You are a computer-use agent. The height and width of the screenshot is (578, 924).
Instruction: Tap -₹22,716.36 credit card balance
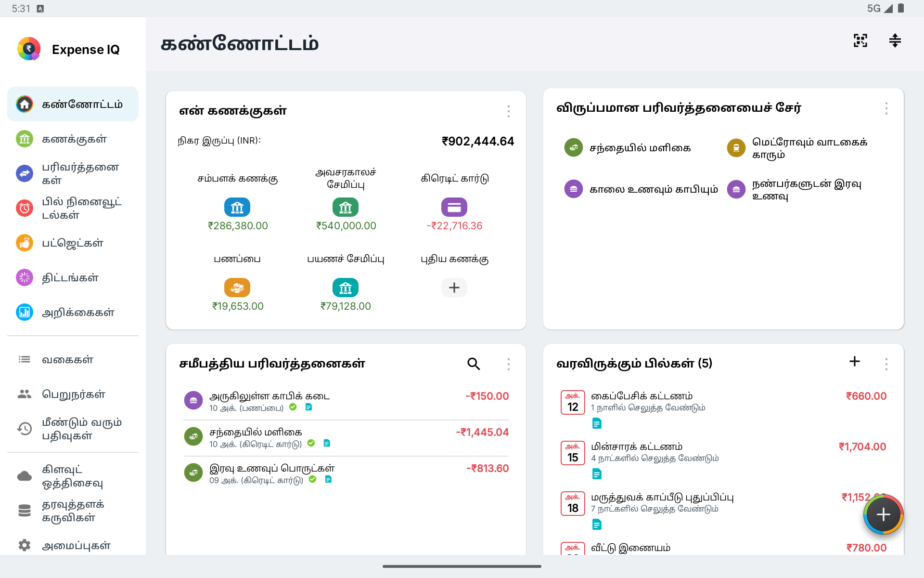[x=454, y=226]
